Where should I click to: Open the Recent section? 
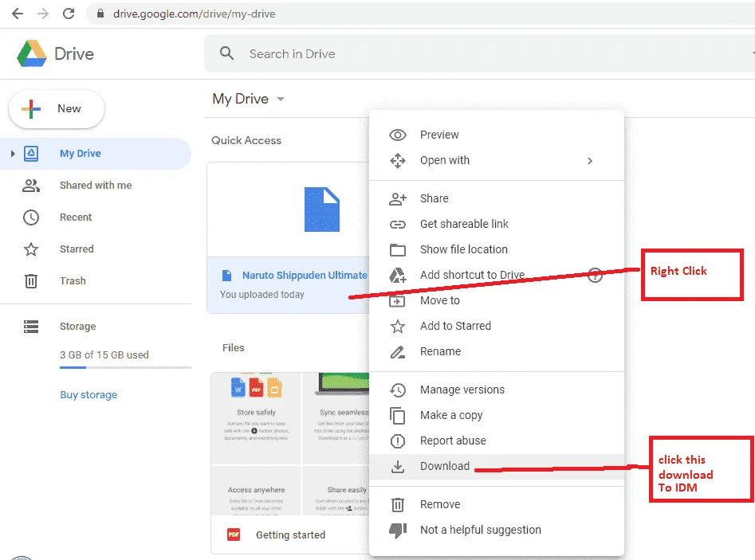click(76, 217)
